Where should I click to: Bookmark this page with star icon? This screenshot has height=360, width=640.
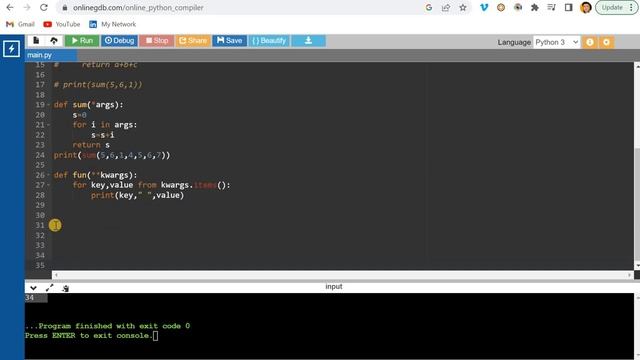(463, 7)
